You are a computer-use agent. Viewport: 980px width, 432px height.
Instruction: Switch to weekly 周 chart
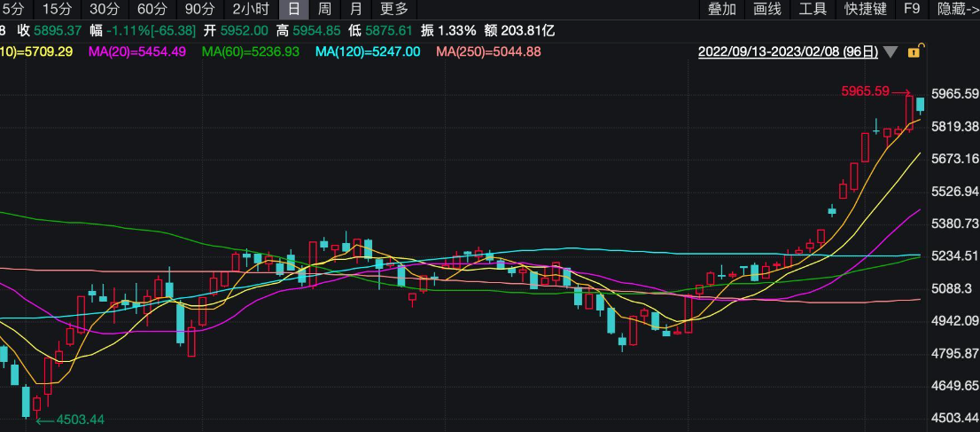[325, 9]
